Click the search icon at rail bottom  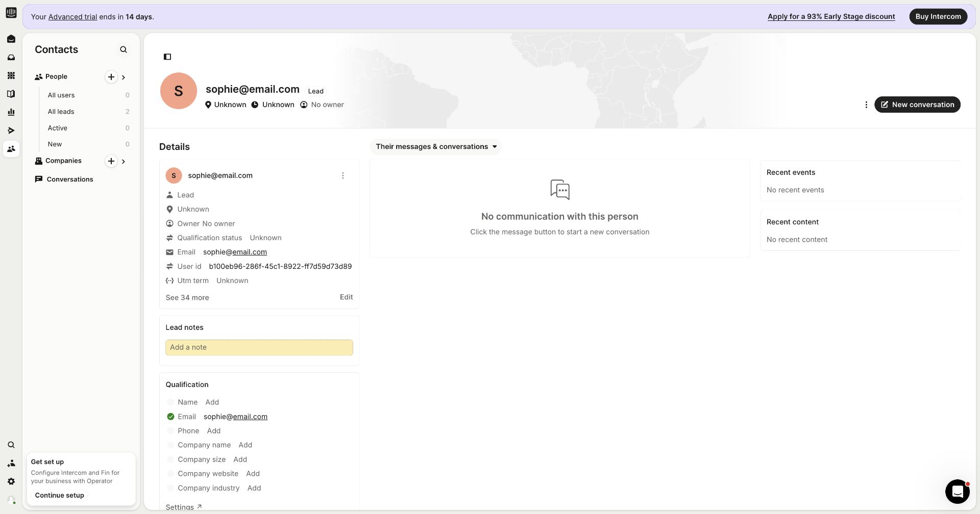[11, 445]
